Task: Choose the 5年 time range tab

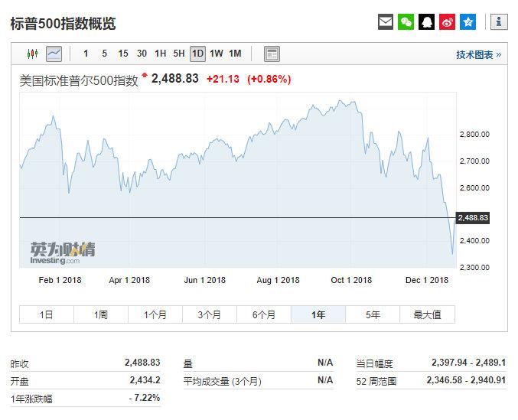Action: point(373,314)
